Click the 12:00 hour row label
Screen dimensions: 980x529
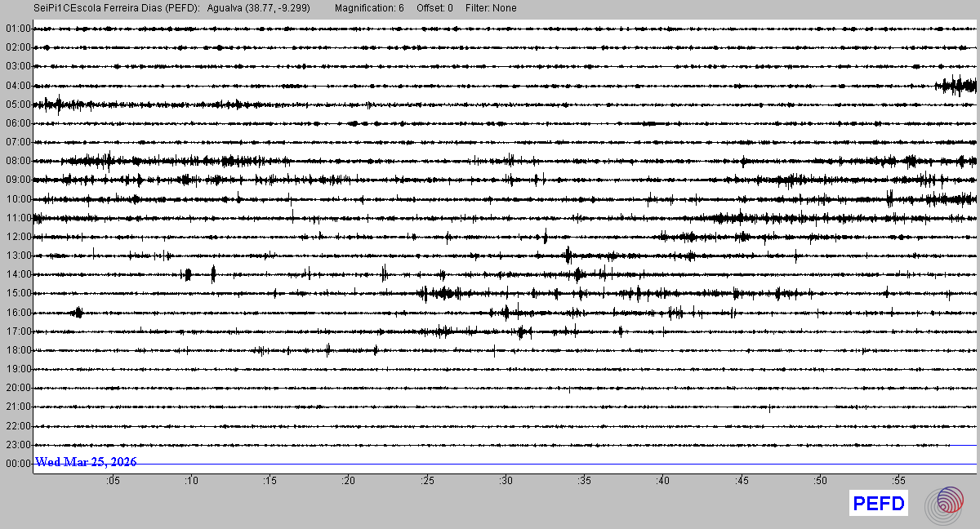(x=18, y=237)
